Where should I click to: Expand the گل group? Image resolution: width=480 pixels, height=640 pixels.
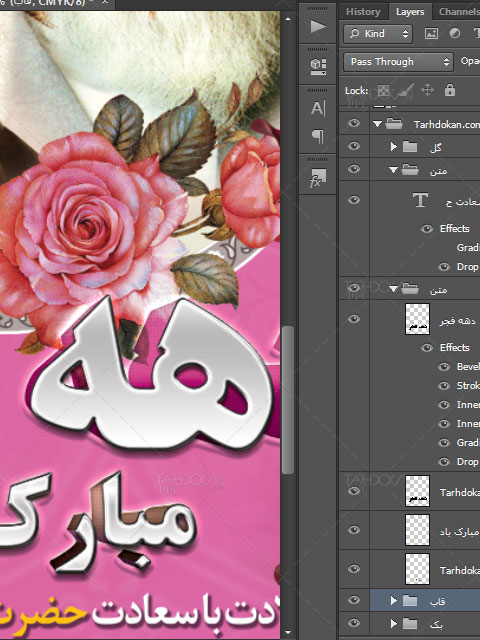coord(393,147)
